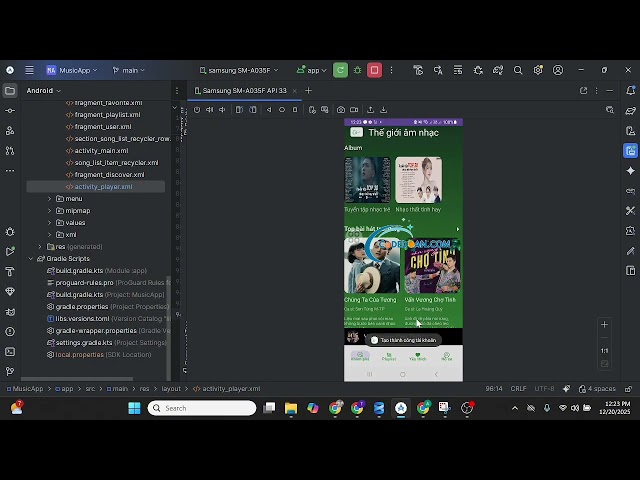Open the Terminal tool window icon
This screenshot has height=480, width=640.
(10, 351)
